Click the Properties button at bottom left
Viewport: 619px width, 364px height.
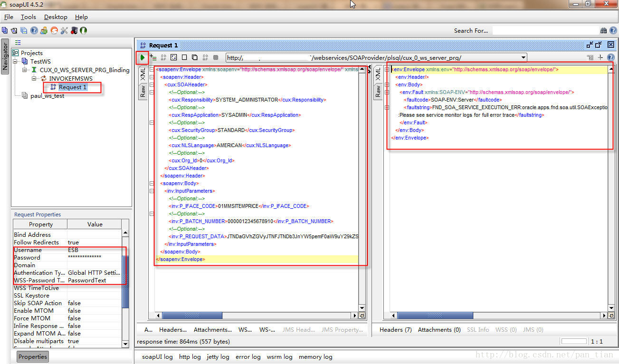click(33, 357)
